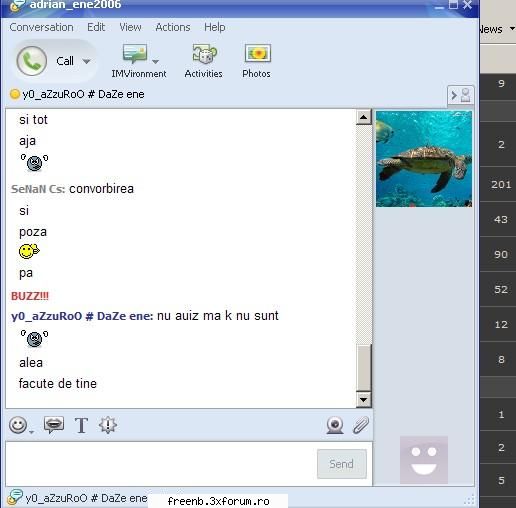Click the value 12 in background window
The width and height of the screenshot is (516, 508).
(501, 324)
